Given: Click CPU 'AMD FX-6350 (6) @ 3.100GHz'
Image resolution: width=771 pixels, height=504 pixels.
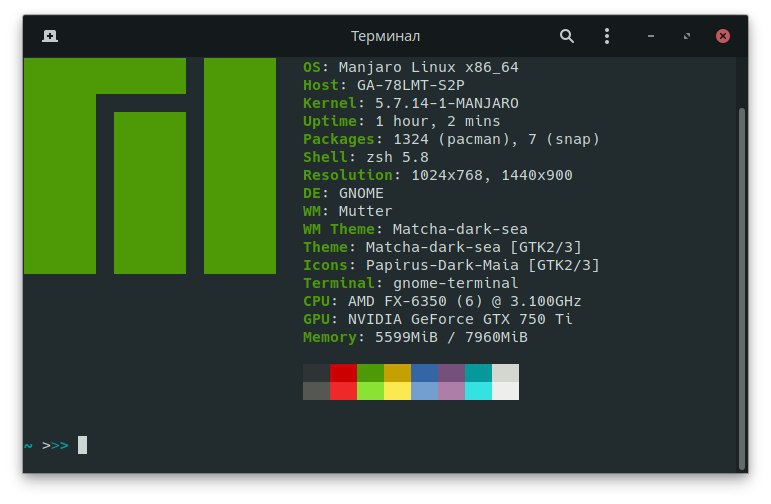Looking at the screenshot, I should pyautogui.click(x=465, y=301).
